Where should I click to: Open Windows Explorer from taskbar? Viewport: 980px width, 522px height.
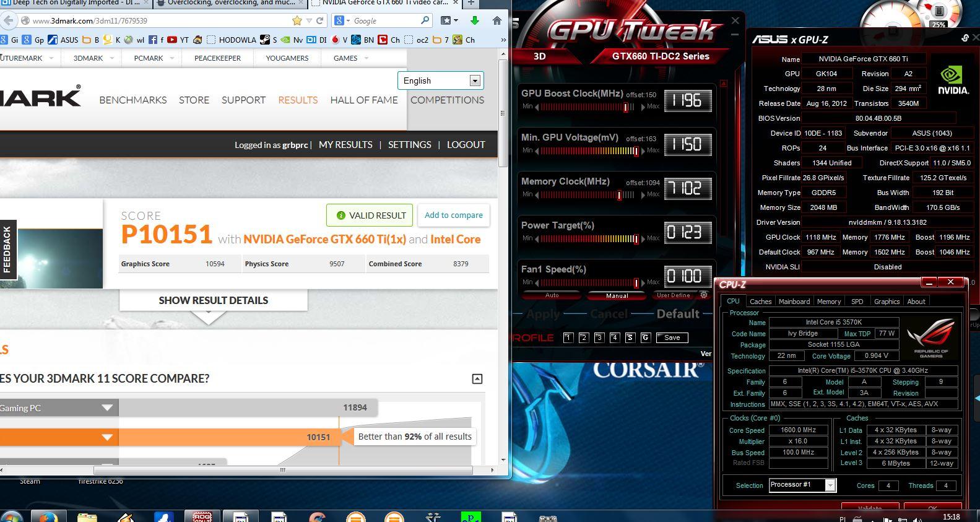tap(87, 517)
